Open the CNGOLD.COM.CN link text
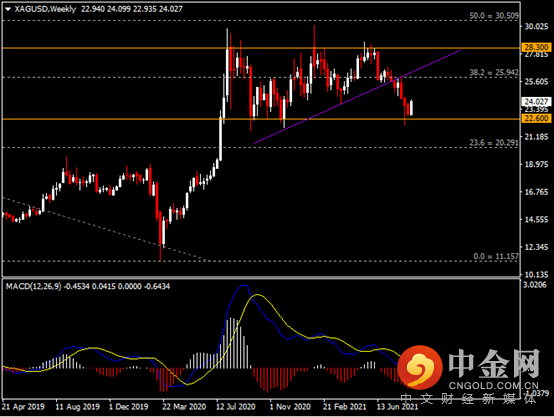 point(493,385)
